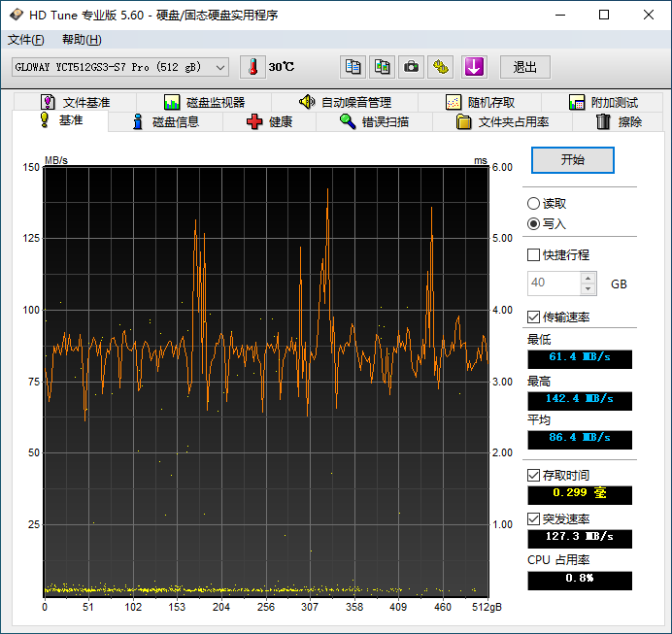Toggle the 传输速率 checkbox
The width and height of the screenshot is (672, 634).
533,317
